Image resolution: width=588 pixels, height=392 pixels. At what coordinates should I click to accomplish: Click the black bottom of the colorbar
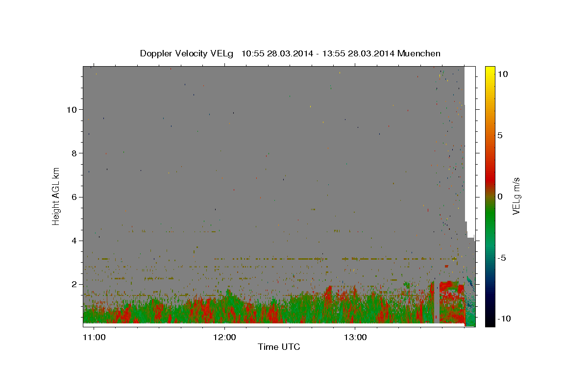[490, 321]
